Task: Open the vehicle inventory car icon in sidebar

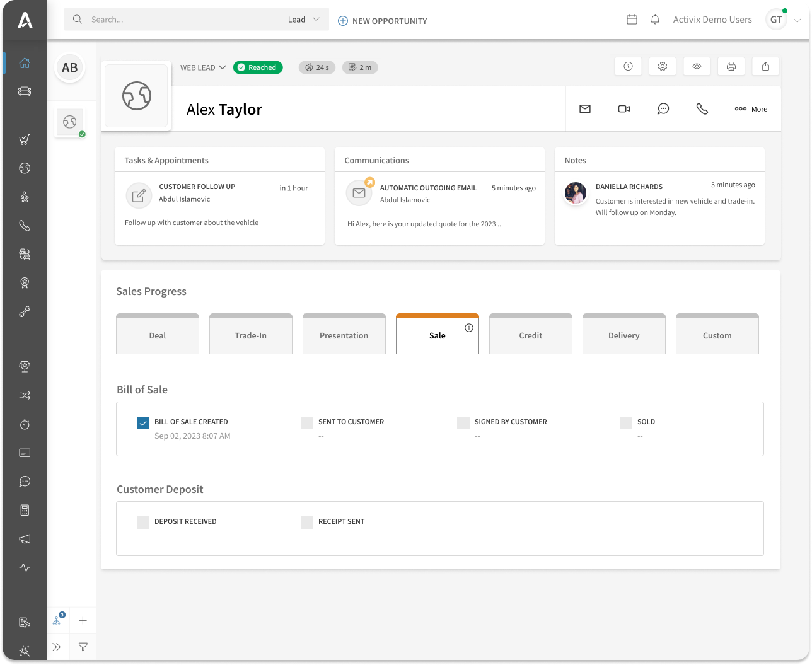Action: click(25, 91)
